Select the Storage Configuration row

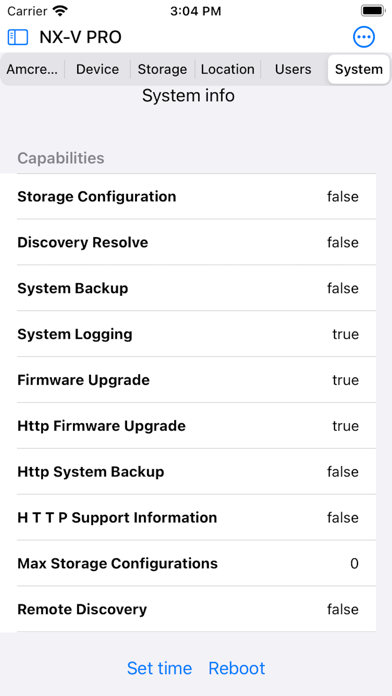pos(196,197)
